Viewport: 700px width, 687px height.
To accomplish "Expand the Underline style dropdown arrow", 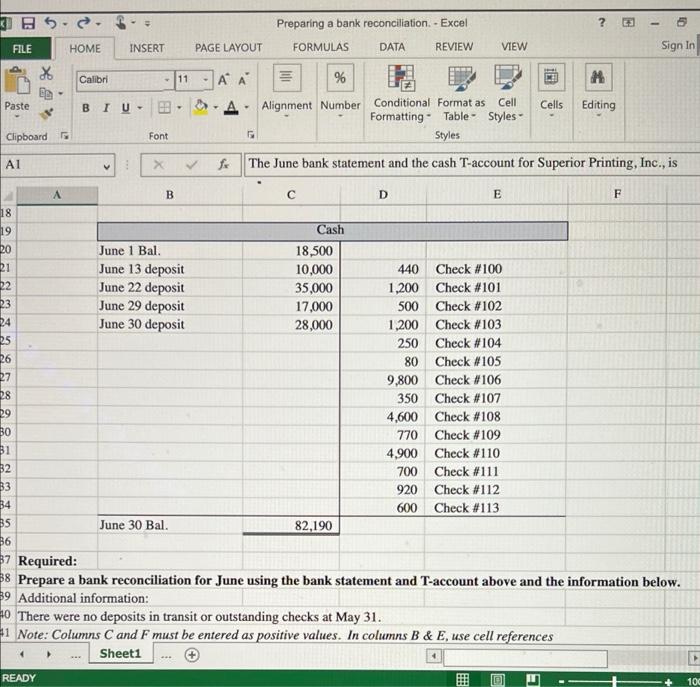I will tap(140, 108).
